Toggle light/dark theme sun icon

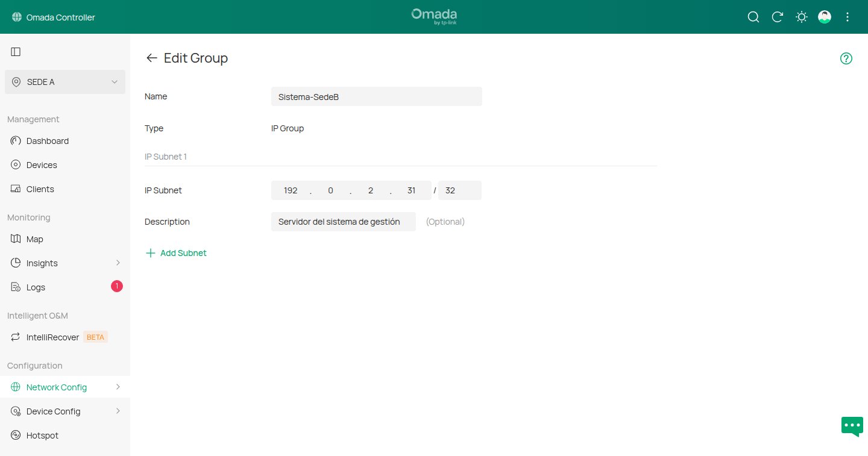point(802,17)
